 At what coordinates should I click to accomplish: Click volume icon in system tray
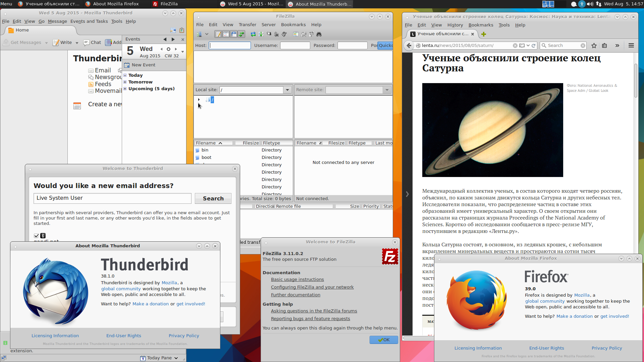point(590,4)
